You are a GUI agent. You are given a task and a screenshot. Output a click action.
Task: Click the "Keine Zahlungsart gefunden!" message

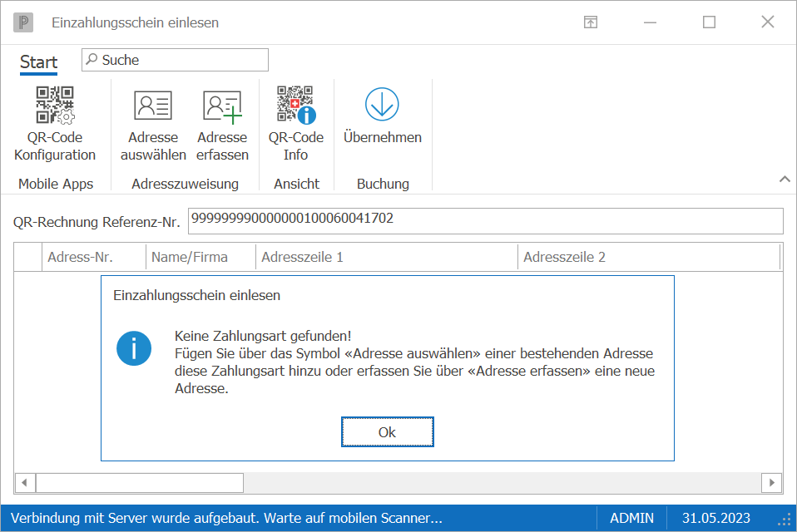point(263,336)
